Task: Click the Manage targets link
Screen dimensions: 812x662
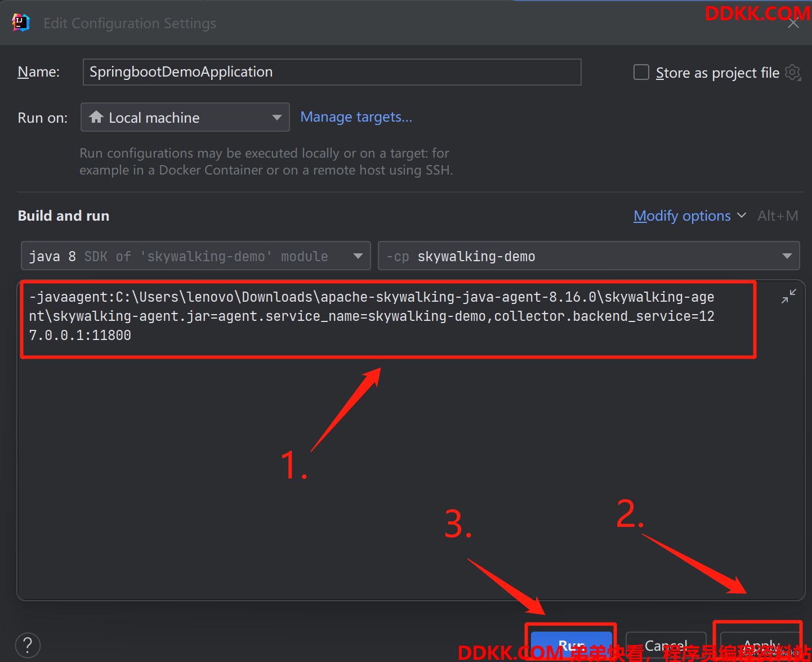Action: pyautogui.click(x=356, y=117)
